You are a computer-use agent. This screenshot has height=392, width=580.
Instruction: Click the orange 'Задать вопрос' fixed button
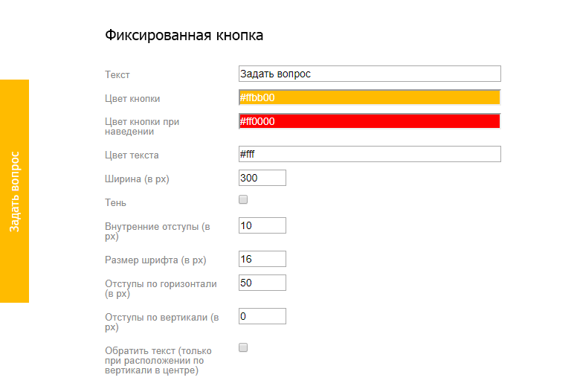[x=14, y=191]
